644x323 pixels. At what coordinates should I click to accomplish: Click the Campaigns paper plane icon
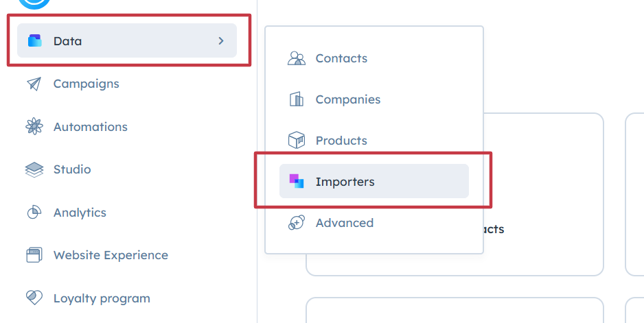click(x=34, y=84)
